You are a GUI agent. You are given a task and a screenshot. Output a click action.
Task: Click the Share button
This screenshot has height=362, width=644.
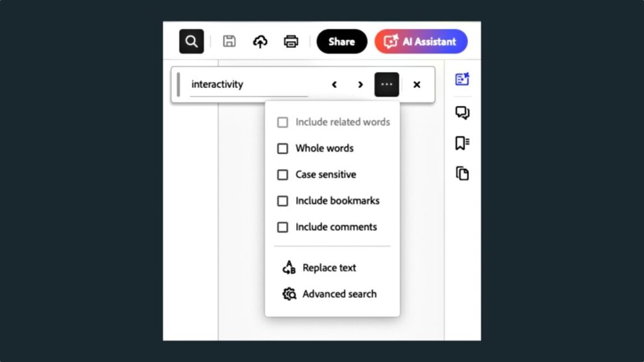tap(341, 41)
